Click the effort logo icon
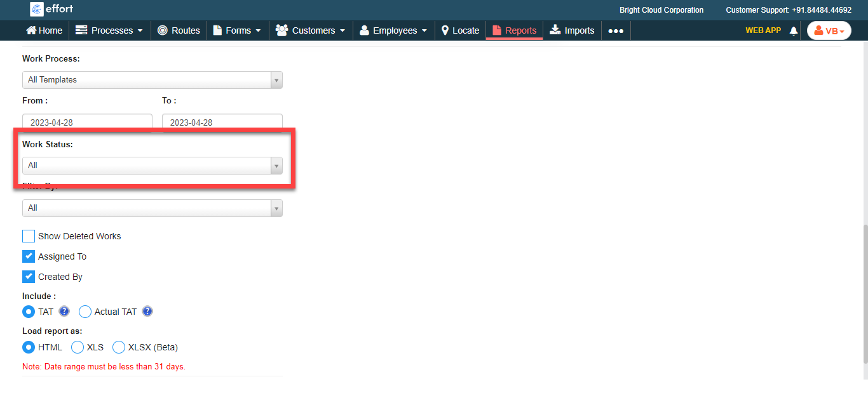Image resolution: width=868 pixels, height=417 pixels. point(36,10)
